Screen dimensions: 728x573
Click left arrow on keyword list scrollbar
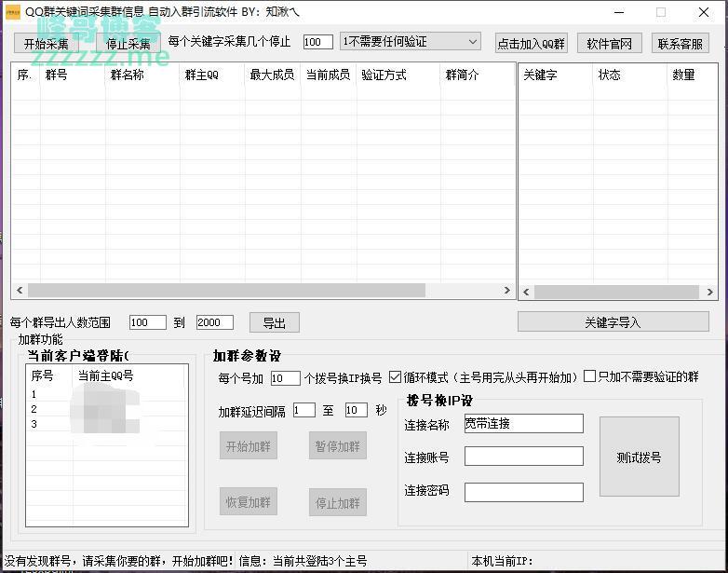tap(526, 292)
